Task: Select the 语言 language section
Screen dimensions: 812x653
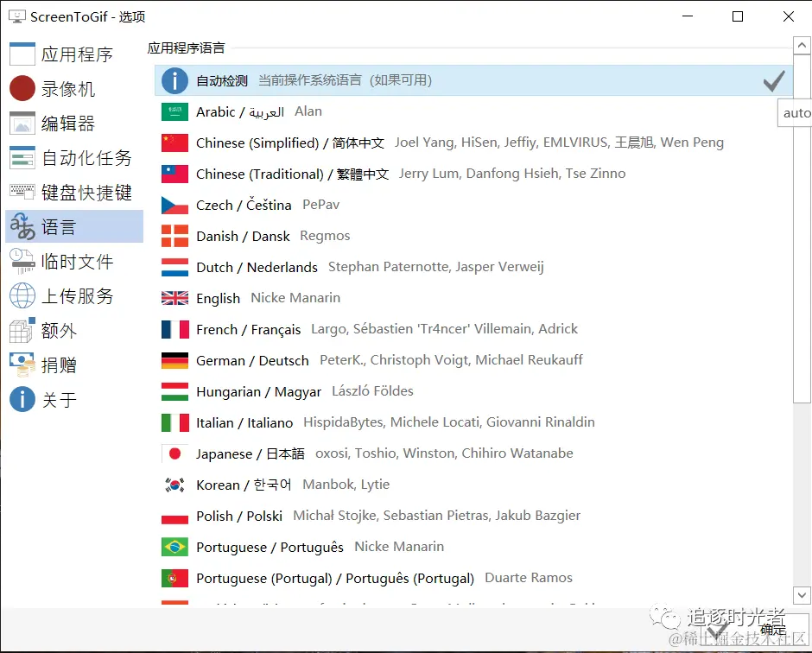Action: (74, 226)
